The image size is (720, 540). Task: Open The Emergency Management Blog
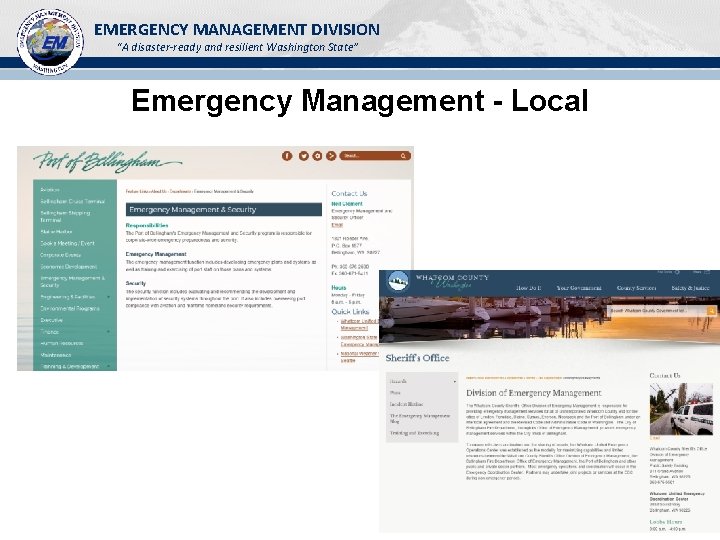420,418
